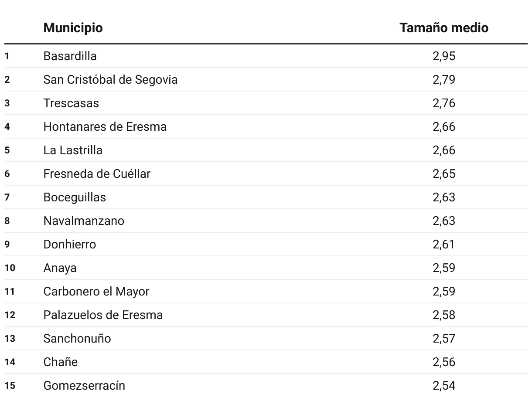Screen dimensions: 532x401
Task: Click rank number 10 beside Anaya
Action: click(x=10, y=268)
